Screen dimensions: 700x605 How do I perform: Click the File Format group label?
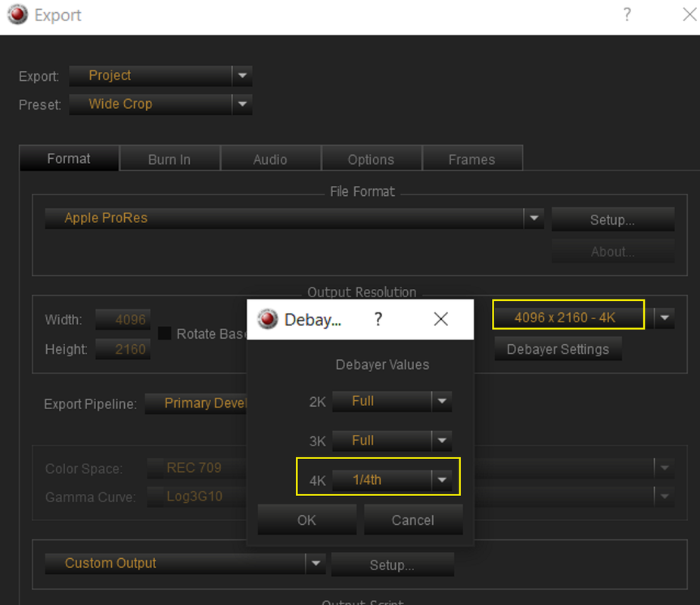click(x=362, y=192)
